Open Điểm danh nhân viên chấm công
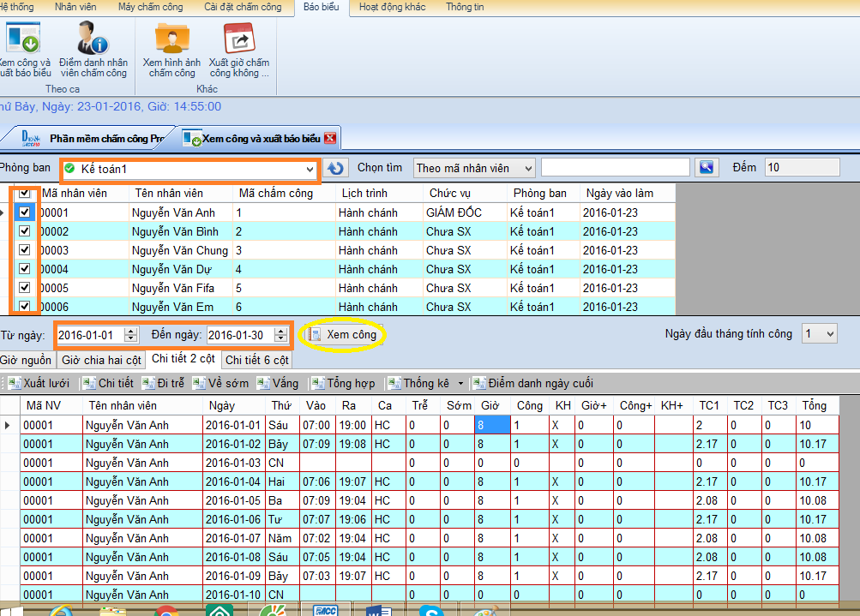This screenshot has width=860, height=616. pos(93,50)
